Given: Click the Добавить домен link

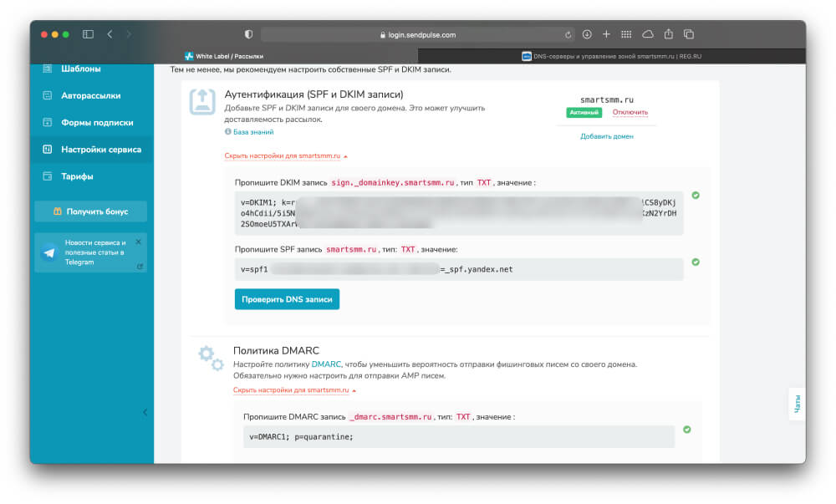Looking at the screenshot, I should [607, 136].
